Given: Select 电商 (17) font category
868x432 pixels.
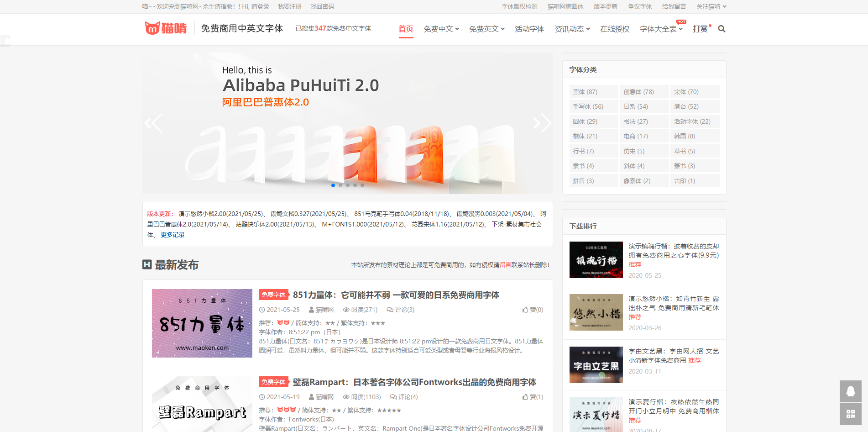Looking at the screenshot, I should [644, 136].
